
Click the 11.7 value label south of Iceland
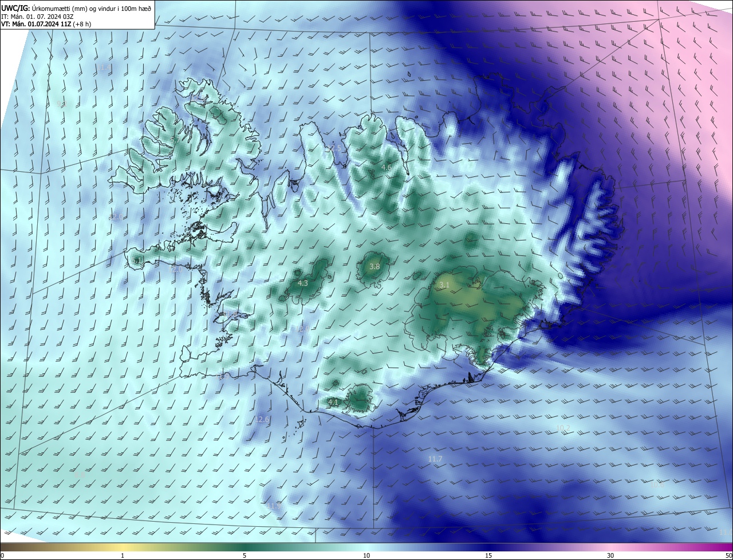pyautogui.click(x=435, y=459)
